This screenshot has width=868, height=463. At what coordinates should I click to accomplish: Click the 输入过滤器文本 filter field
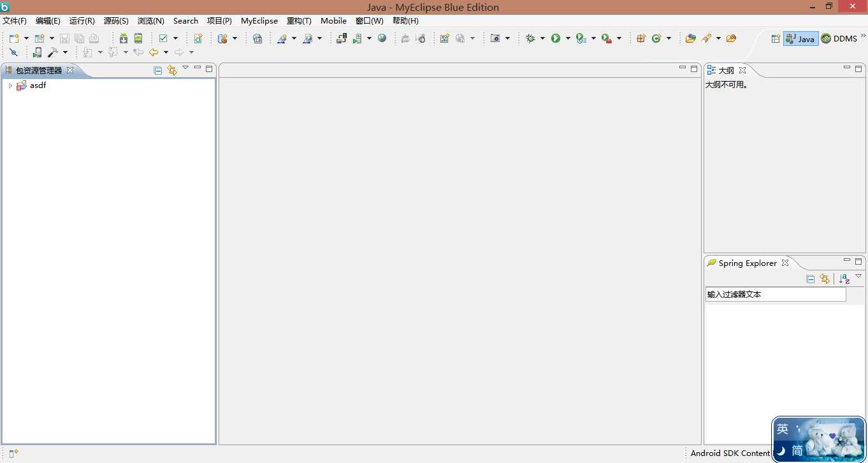click(776, 295)
